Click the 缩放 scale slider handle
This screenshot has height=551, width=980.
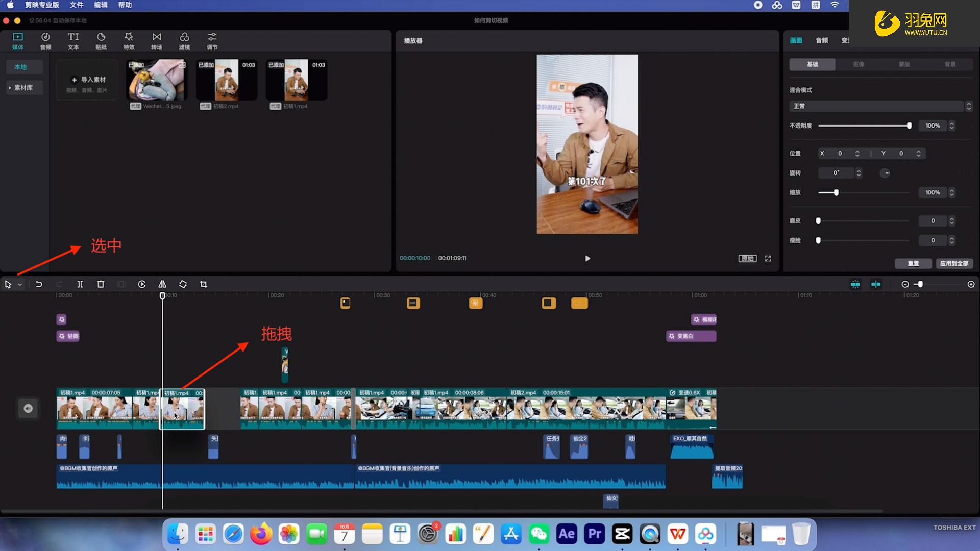coord(836,192)
